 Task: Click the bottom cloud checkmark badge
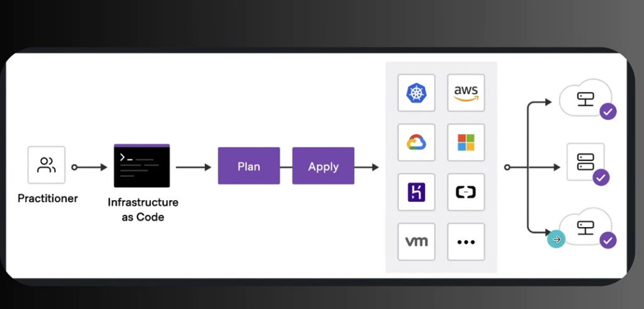(608, 240)
